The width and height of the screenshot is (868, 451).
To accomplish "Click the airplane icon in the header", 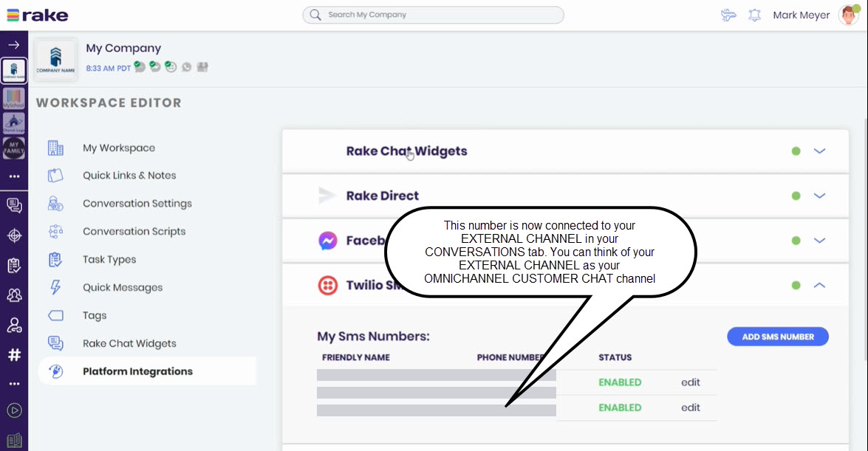I will [x=728, y=15].
